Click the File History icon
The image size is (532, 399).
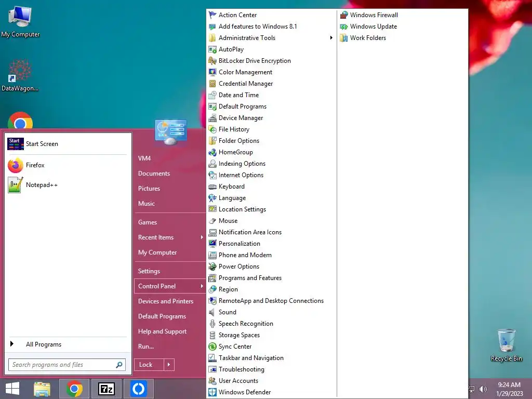[212, 129]
